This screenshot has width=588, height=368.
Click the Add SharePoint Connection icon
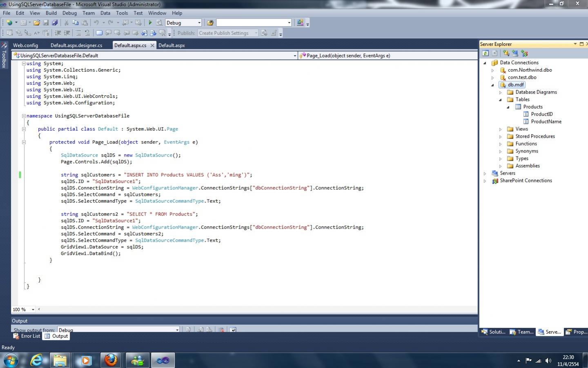point(524,53)
